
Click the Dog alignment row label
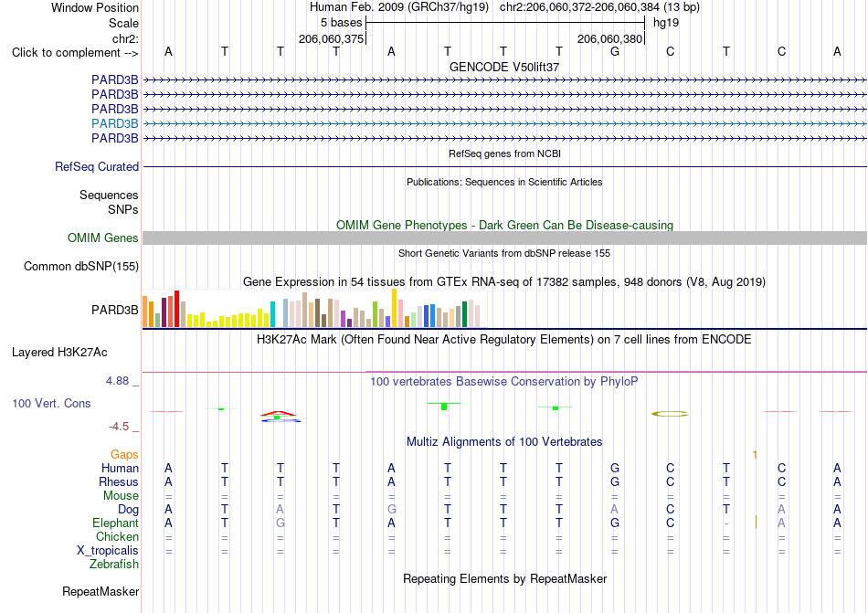pyautogui.click(x=128, y=509)
